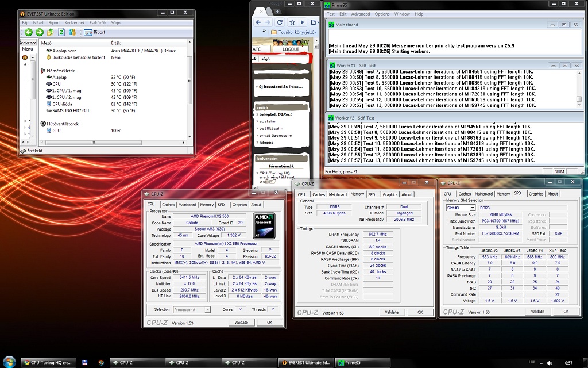The height and width of the screenshot is (368, 588).
Task: Switch to EVEREST Ultimate Edition taskbar button
Action: 306,363
